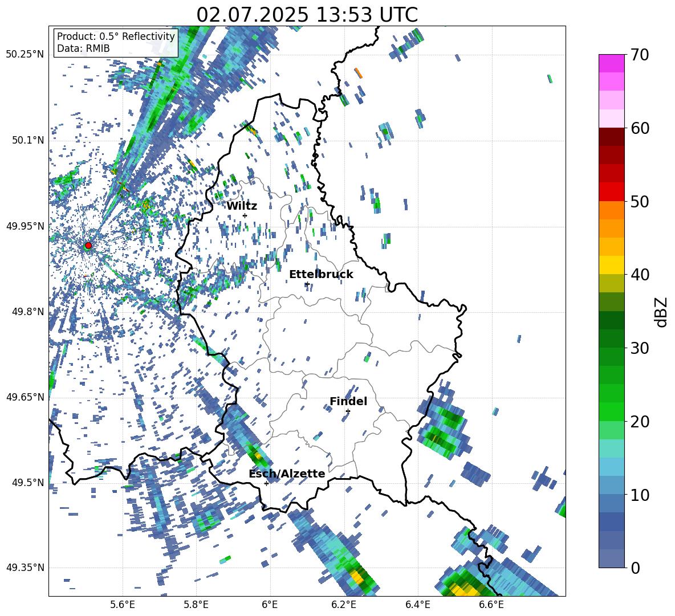The height and width of the screenshot is (616, 675).
Task: Click the 50.25°N latitude label
Action: [x=25, y=55]
